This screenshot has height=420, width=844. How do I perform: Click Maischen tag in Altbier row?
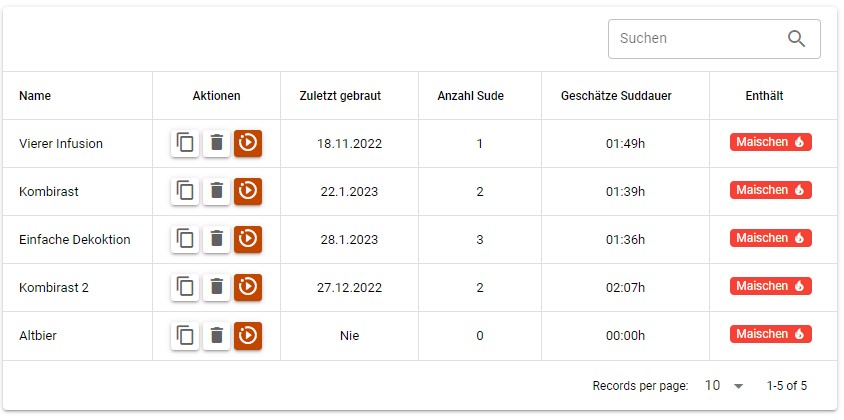point(770,334)
